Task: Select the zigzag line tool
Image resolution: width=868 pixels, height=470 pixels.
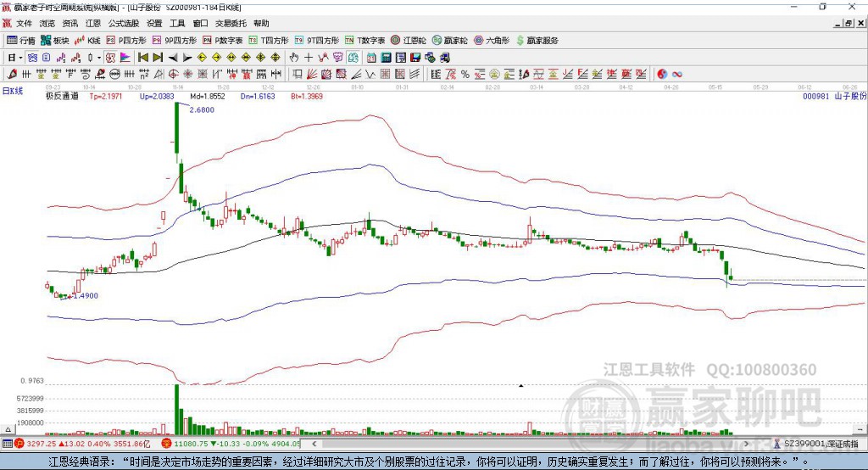Action: tap(370, 75)
